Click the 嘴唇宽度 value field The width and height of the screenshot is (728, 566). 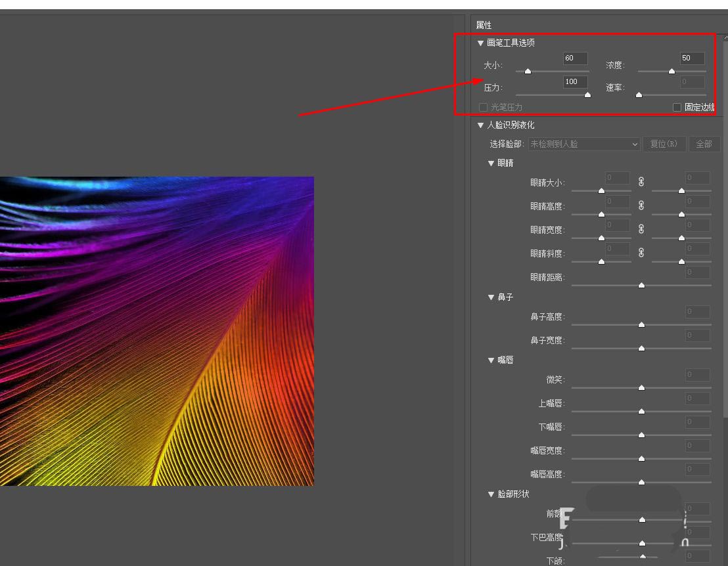(x=697, y=445)
